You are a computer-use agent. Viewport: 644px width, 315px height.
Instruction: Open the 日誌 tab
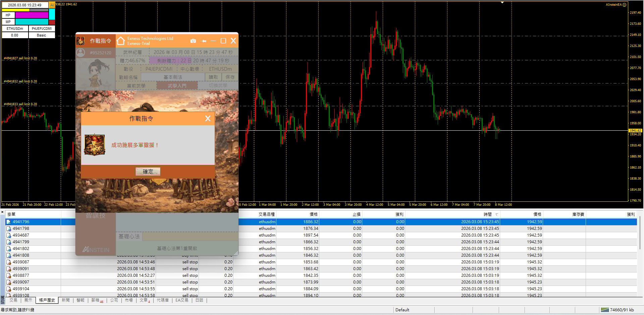tap(199, 300)
